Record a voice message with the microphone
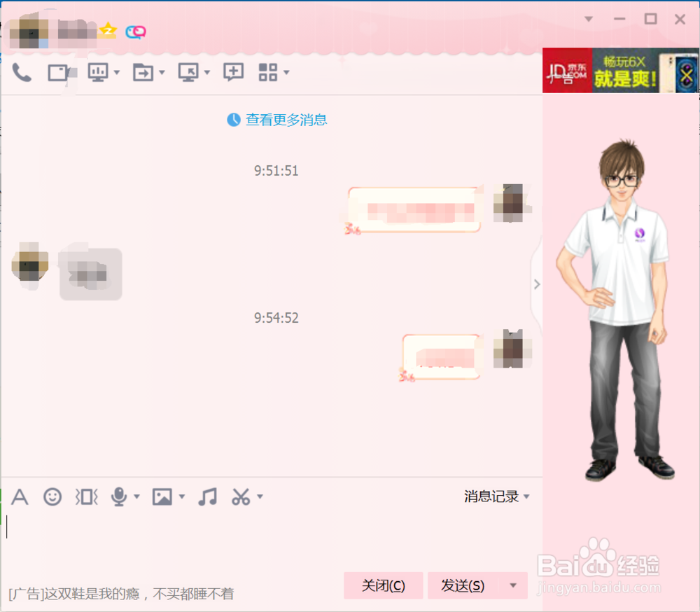The width and height of the screenshot is (700, 612). [x=120, y=496]
